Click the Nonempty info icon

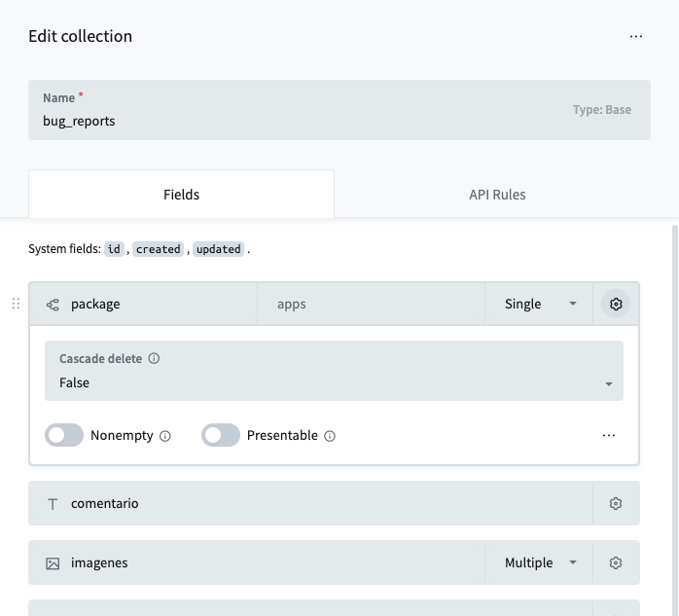pos(165,436)
